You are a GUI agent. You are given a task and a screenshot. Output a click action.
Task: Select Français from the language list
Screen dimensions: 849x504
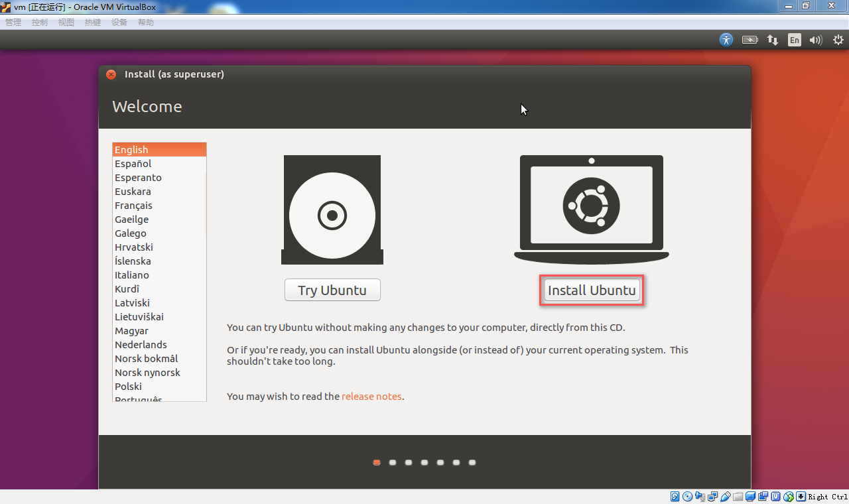(x=133, y=205)
